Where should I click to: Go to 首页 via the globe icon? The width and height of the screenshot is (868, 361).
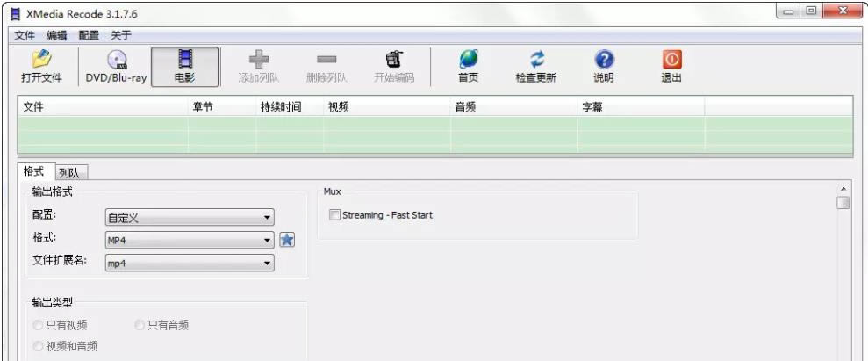(x=469, y=60)
